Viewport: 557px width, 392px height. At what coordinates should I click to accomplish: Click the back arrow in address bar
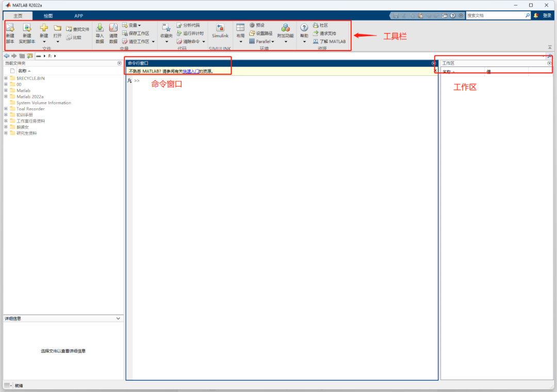(x=6, y=56)
